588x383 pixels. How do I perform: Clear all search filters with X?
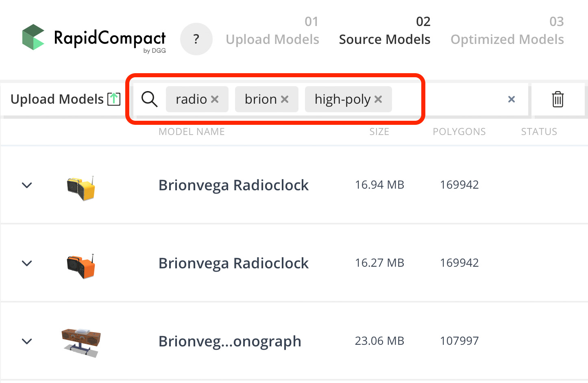tap(512, 99)
